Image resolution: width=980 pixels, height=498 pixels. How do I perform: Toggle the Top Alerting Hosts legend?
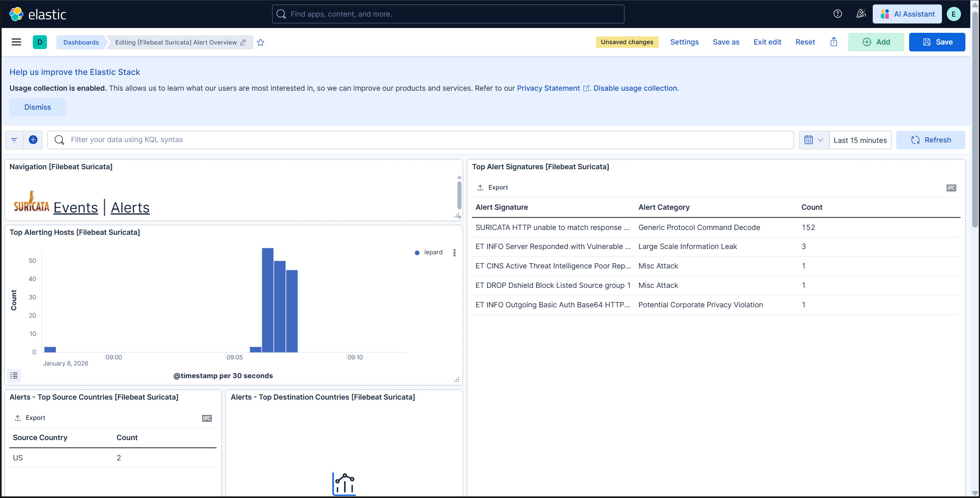14,376
